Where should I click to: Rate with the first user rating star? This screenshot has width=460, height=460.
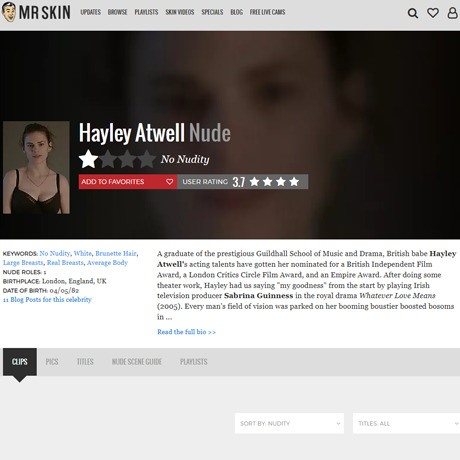tap(254, 182)
